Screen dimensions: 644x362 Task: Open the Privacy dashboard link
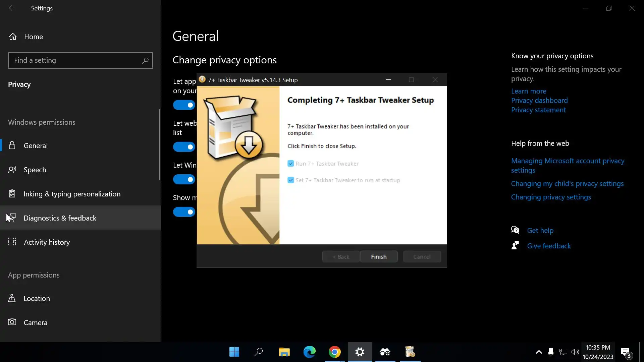(x=539, y=101)
